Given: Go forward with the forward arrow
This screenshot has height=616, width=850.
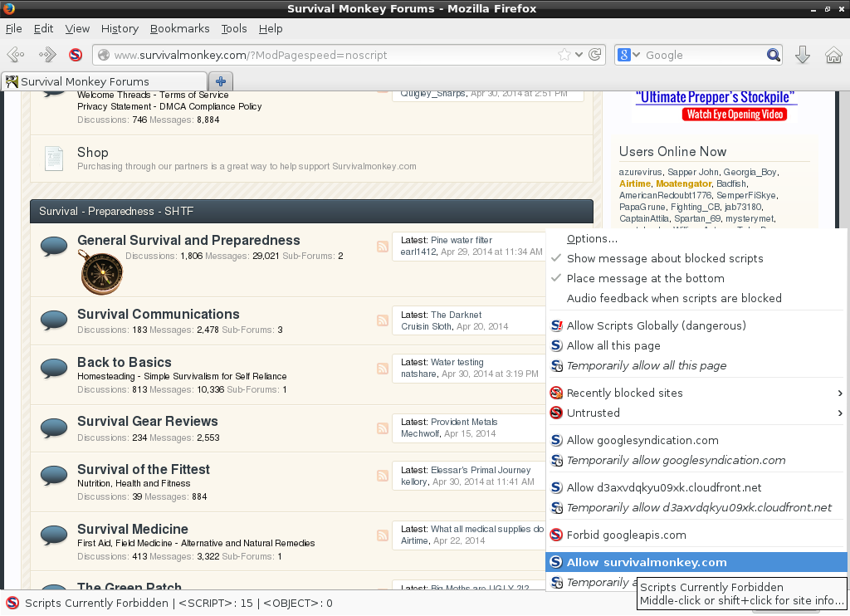Looking at the screenshot, I should point(47,55).
